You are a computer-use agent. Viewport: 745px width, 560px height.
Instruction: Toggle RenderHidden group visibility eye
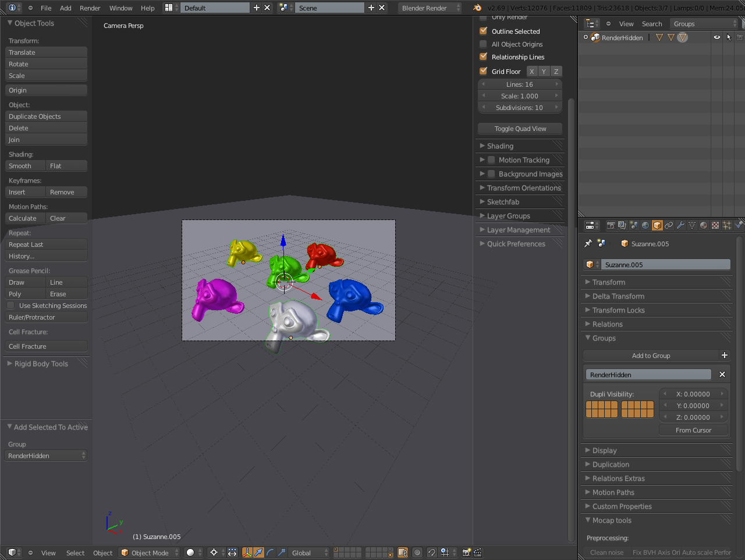click(716, 37)
